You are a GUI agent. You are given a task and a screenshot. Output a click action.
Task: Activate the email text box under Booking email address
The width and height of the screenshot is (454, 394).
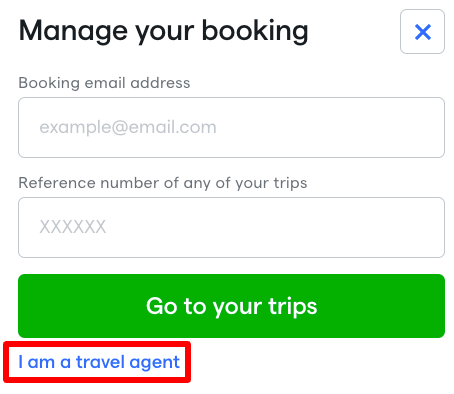click(231, 127)
